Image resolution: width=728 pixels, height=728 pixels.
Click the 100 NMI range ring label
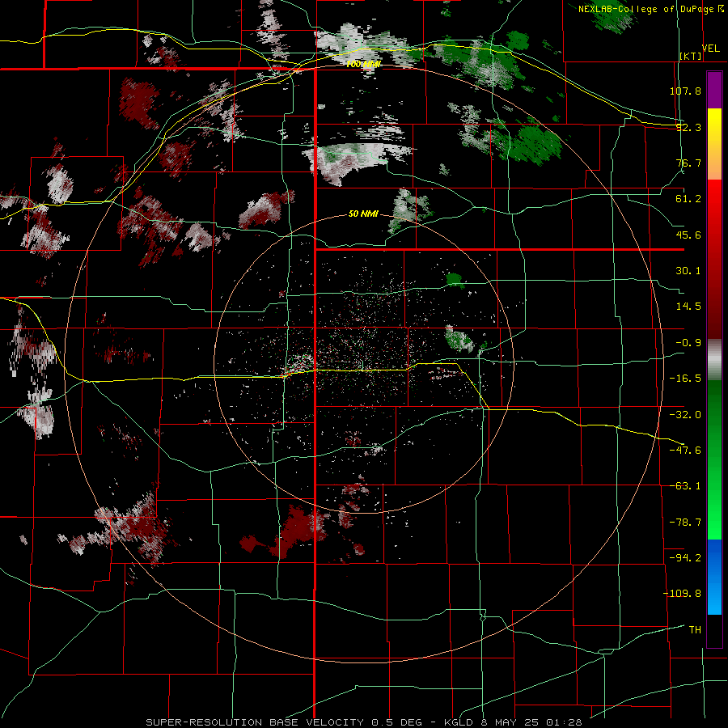[363, 64]
